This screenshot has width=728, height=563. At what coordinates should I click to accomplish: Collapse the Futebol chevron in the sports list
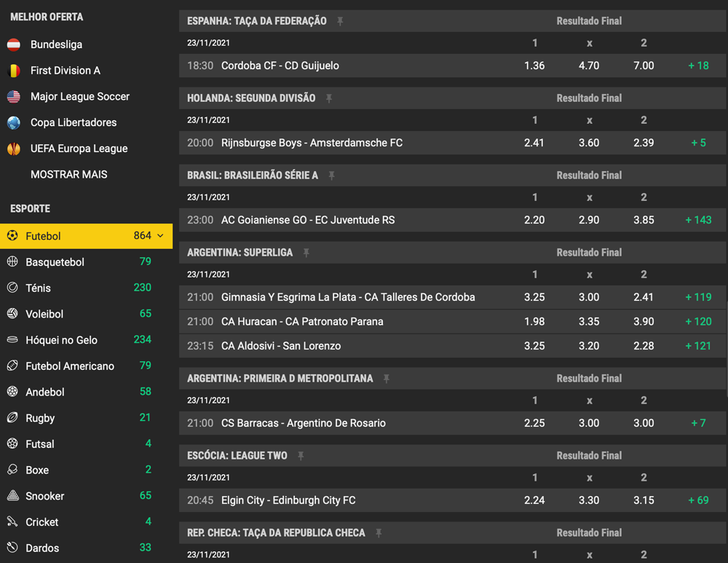click(161, 236)
